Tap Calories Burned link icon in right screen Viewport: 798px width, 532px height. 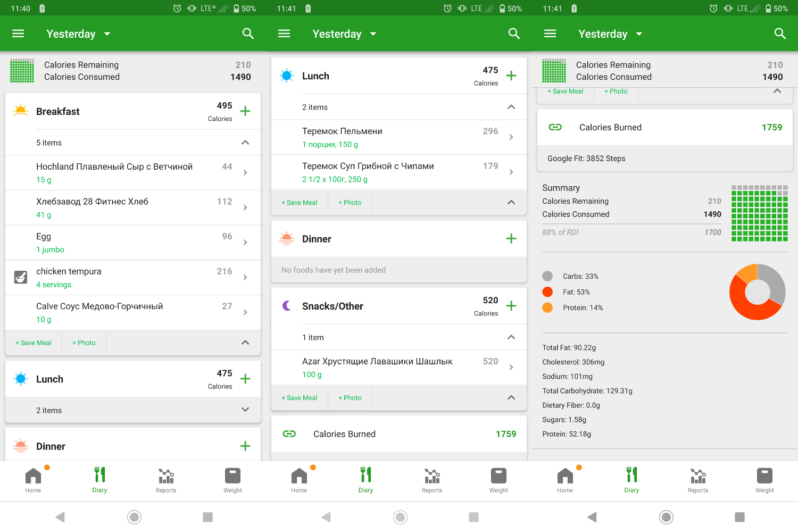point(555,127)
